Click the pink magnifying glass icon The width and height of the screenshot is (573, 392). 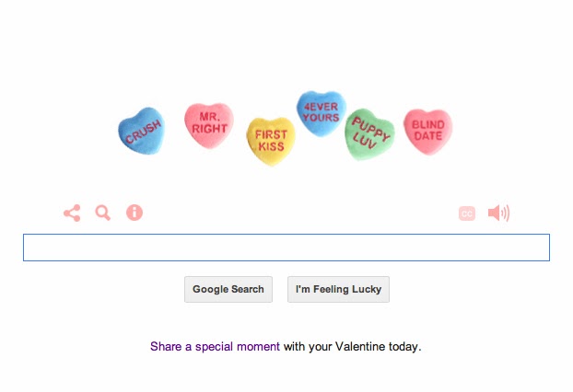[102, 213]
